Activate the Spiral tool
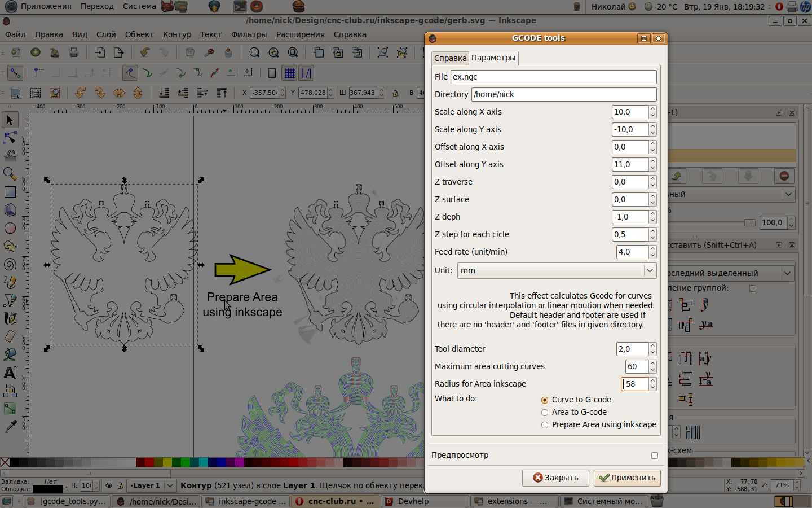The image size is (812, 508). pyautogui.click(x=10, y=264)
